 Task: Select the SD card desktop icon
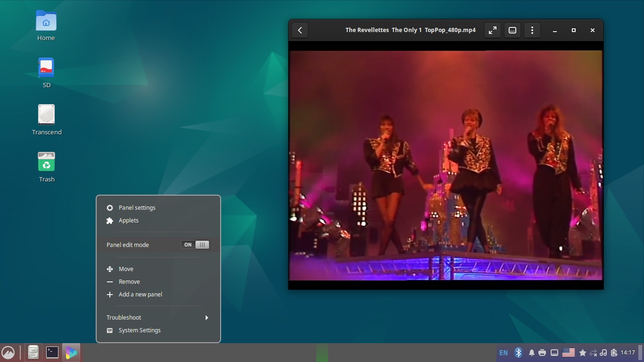pyautogui.click(x=46, y=73)
